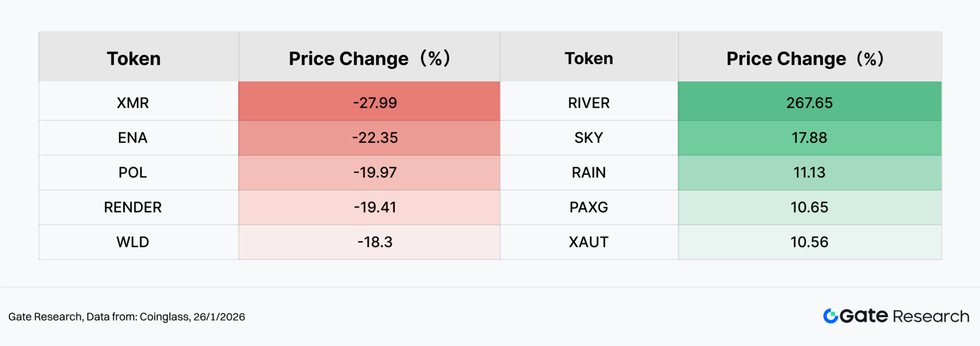Image resolution: width=980 pixels, height=346 pixels.
Task: Select the left Token column header
Action: tap(134, 59)
